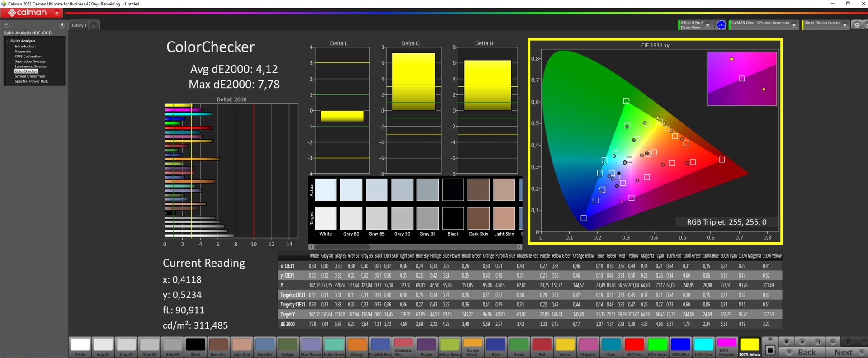
Task: Open the Calman logo main menu dropdown
Action: [x=57, y=13]
